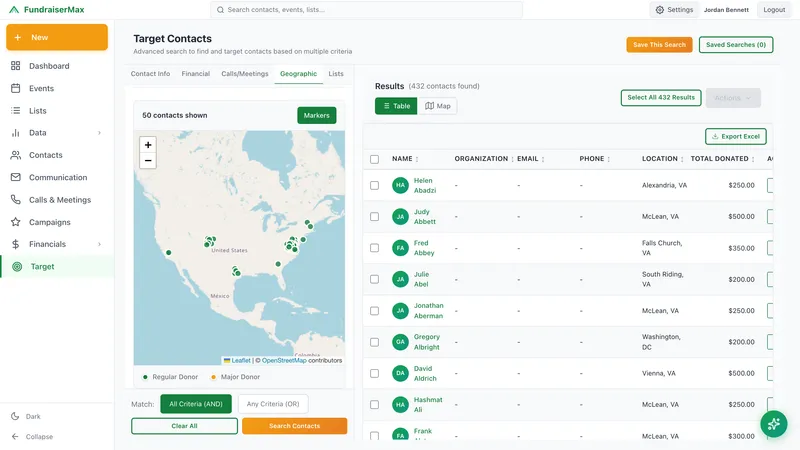Switch to the Contact Info tab
Image resolution: width=800 pixels, height=450 pixels.
click(x=150, y=73)
